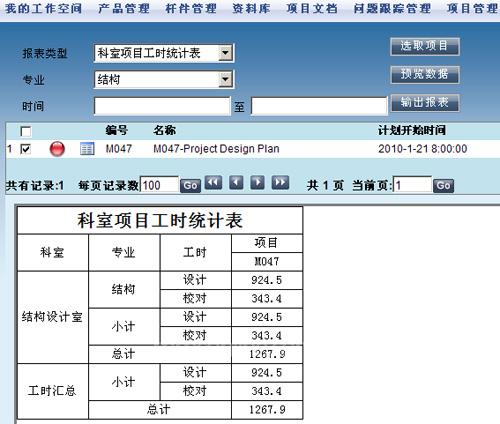500x424 pixels.
Task: Open 产品管理 menu
Action: [124, 8]
